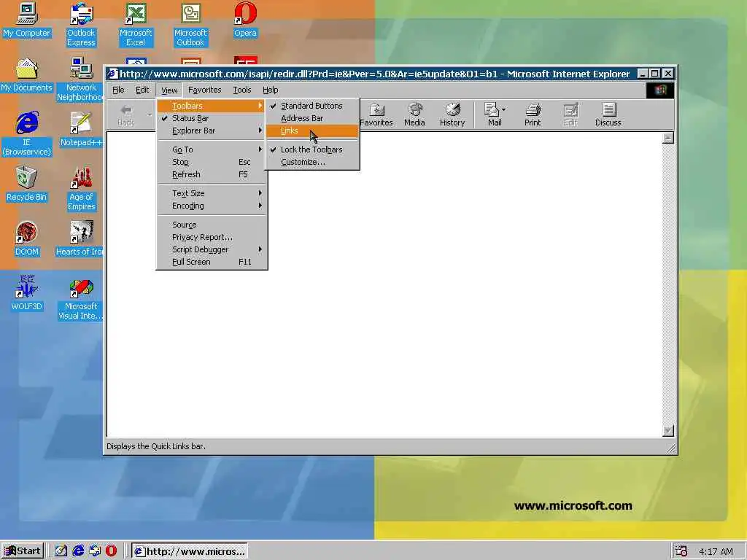Expand the Toolbars submenu
Viewport: 747px width, 560px height.
[212, 106]
